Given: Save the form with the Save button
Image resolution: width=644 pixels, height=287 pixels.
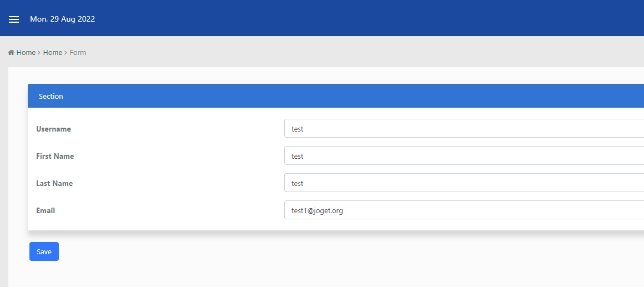Looking at the screenshot, I should 44,251.
